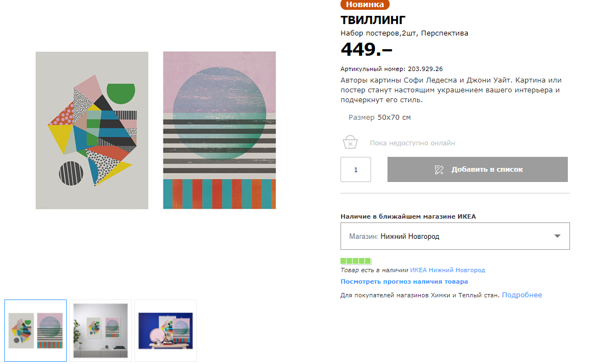Screen dimensions: 611x364
Task: Click the circle and stripes poster image
Action: [219, 130]
